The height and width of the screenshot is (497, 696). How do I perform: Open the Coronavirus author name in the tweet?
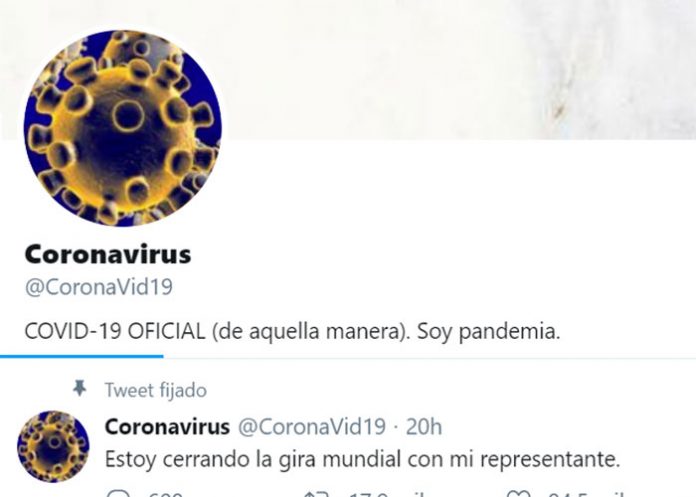pos(167,426)
